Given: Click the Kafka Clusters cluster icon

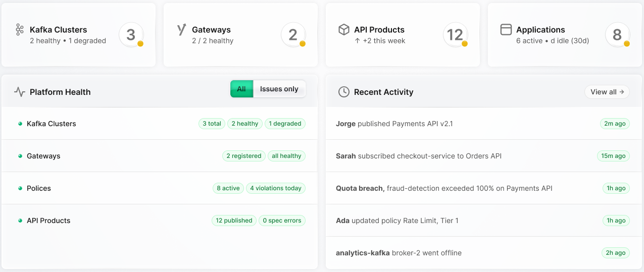Looking at the screenshot, I should (20, 30).
